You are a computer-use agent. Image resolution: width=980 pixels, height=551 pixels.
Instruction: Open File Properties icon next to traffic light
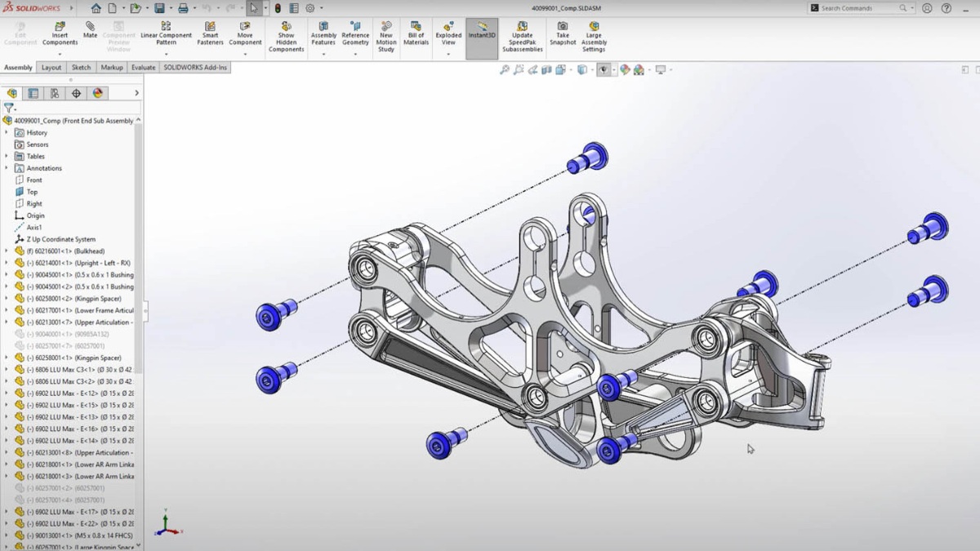click(293, 8)
